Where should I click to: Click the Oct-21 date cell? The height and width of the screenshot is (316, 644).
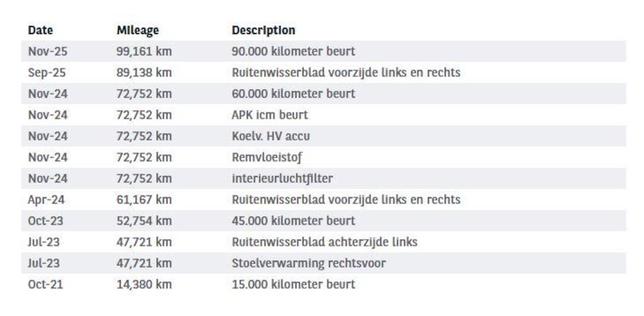[x=45, y=284]
